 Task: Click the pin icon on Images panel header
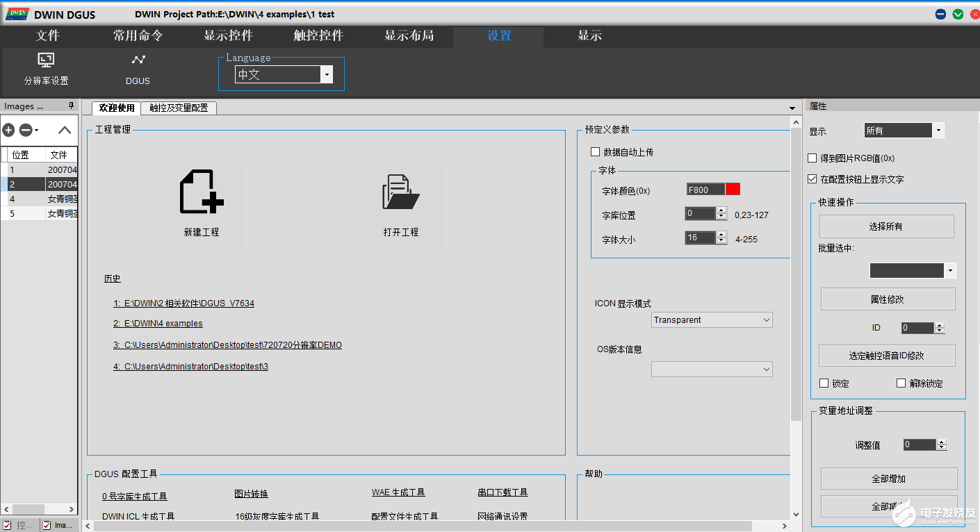pos(71,106)
